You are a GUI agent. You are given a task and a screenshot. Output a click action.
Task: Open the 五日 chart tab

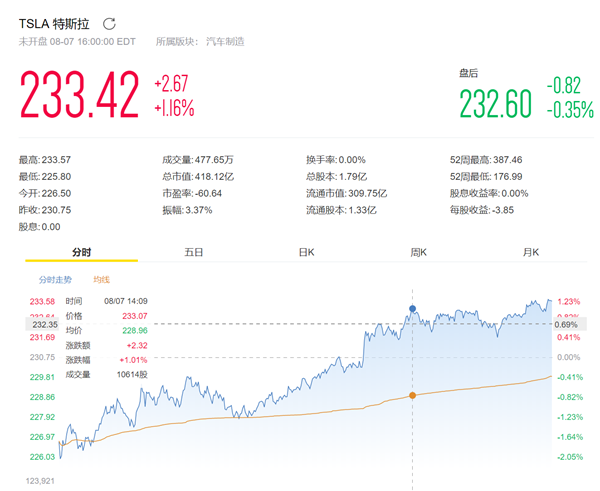pos(194,253)
